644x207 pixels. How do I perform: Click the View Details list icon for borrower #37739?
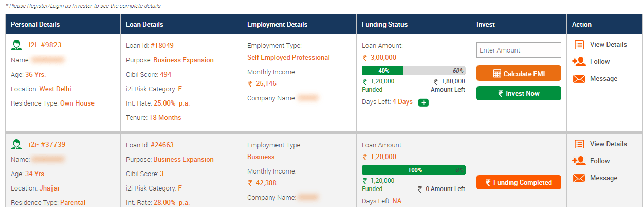point(579,144)
